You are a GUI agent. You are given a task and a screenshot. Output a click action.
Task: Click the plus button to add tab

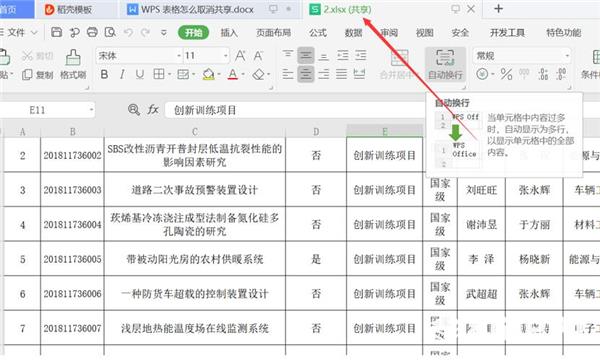click(498, 8)
